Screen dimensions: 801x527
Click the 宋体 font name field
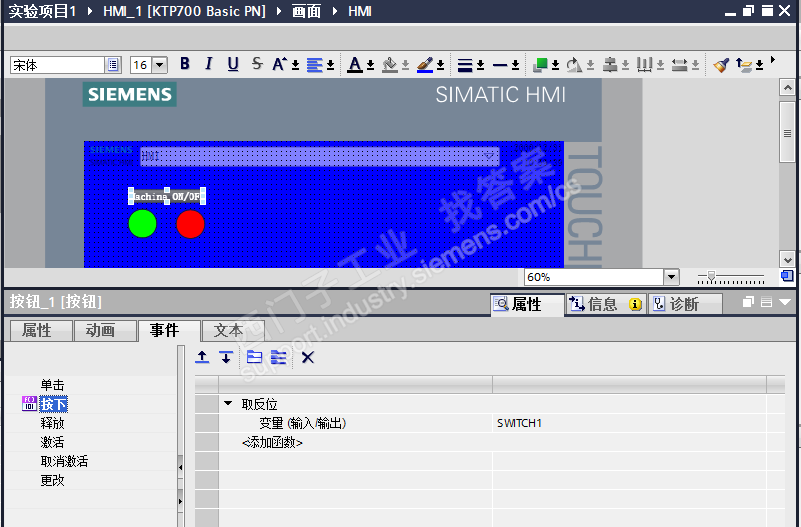[58, 65]
